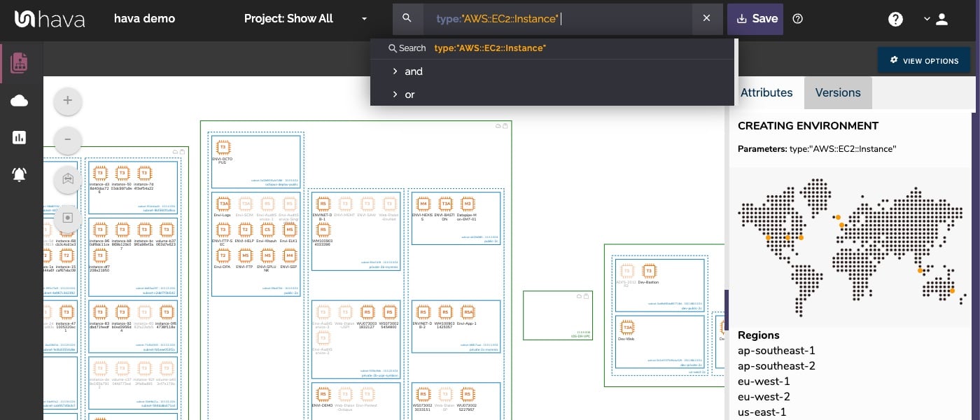Open the small help circle beside Save
Image resolution: width=980 pixels, height=420 pixels.
point(797,19)
